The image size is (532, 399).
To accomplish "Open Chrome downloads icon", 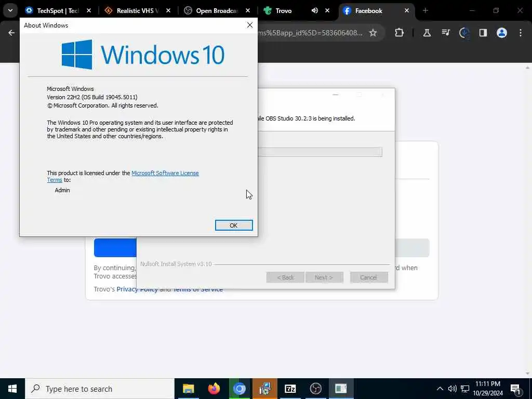I will [x=464, y=33].
